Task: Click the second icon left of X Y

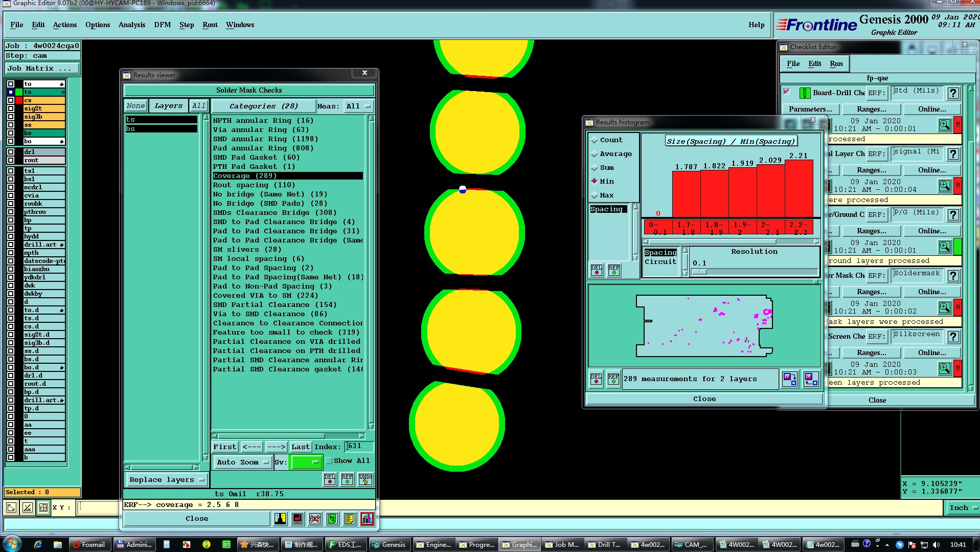Action: [x=28, y=507]
